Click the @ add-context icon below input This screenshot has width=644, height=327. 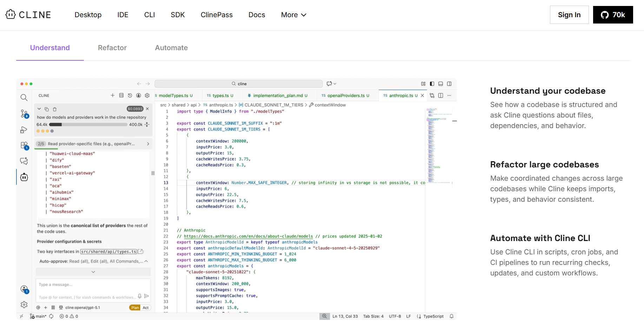[38, 307]
